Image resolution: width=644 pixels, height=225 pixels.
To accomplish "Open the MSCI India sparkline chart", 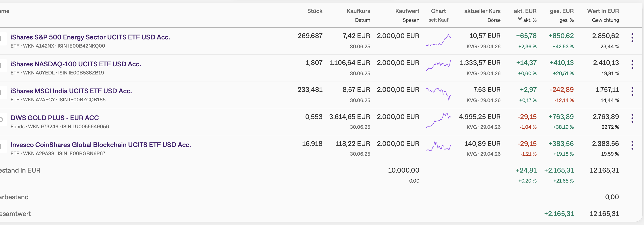I will pyautogui.click(x=439, y=94).
